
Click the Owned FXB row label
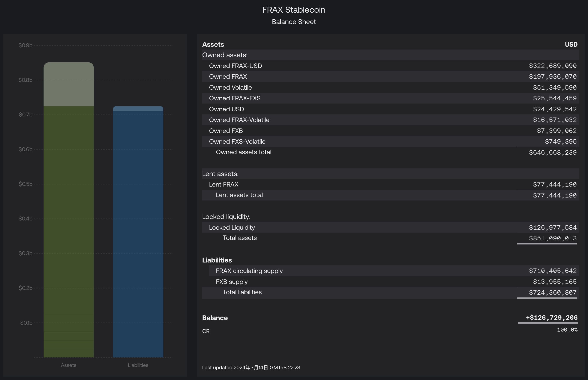(x=226, y=131)
